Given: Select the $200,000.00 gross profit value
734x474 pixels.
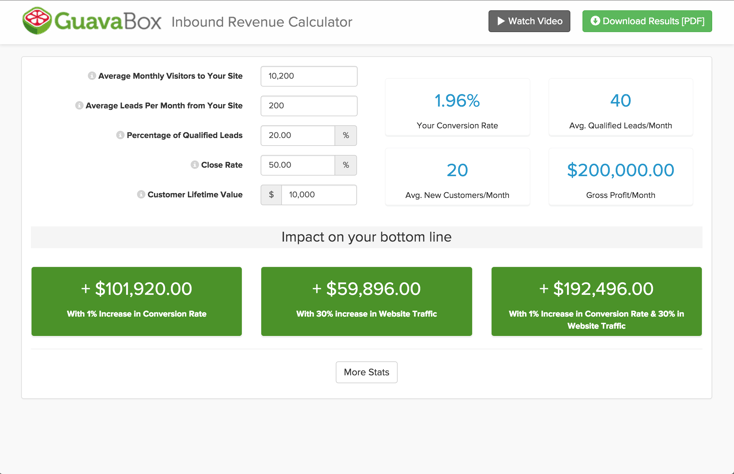Looking at the screenshot, I should [x=621, y=170].
